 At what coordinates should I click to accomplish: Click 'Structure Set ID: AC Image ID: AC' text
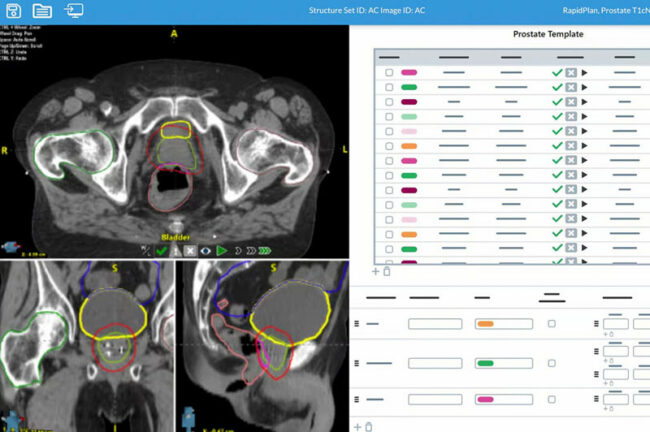pyautogui.click(x=366, y=10)
